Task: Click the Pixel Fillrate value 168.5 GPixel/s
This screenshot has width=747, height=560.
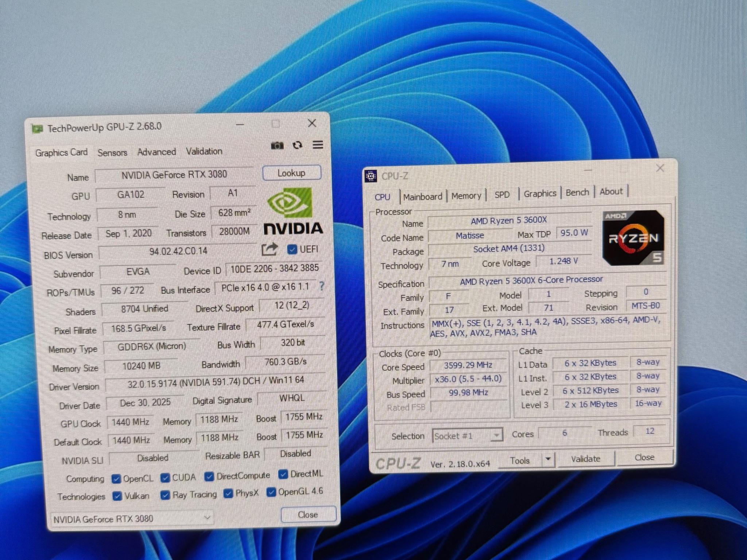Action: [x=138, y=328]
